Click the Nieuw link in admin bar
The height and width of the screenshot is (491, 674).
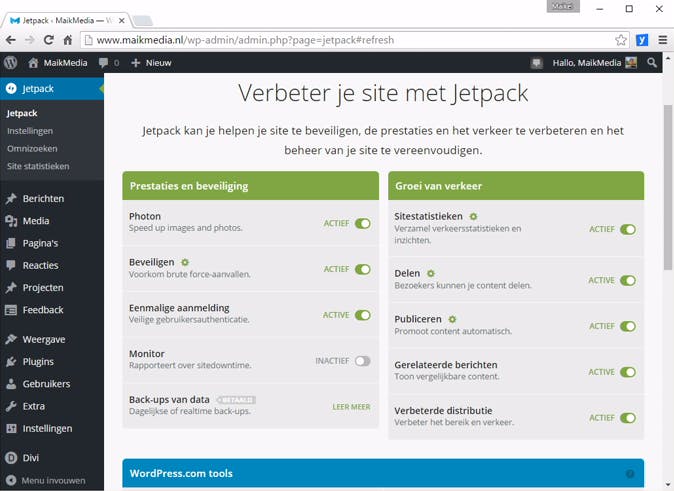158,63
